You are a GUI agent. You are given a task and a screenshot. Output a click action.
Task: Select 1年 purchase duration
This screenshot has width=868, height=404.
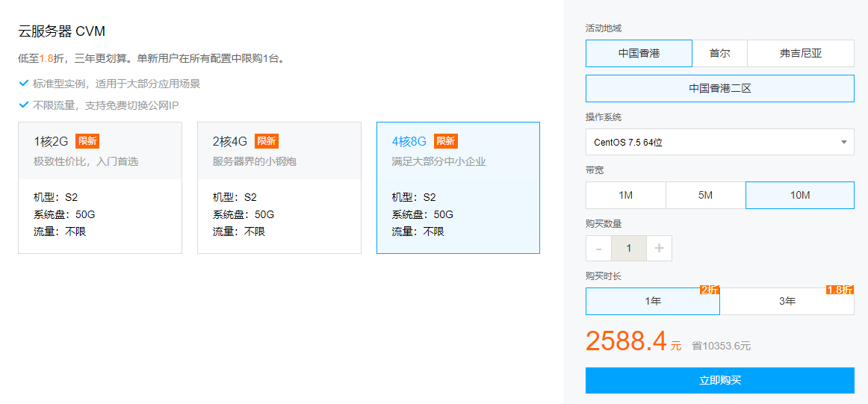coord(653,302)
